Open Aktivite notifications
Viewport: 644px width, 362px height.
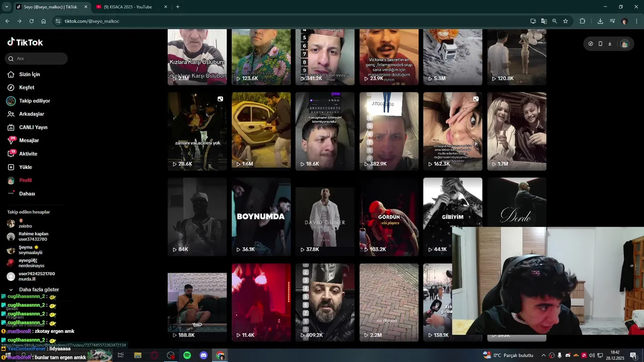click(x=28, y=154)
